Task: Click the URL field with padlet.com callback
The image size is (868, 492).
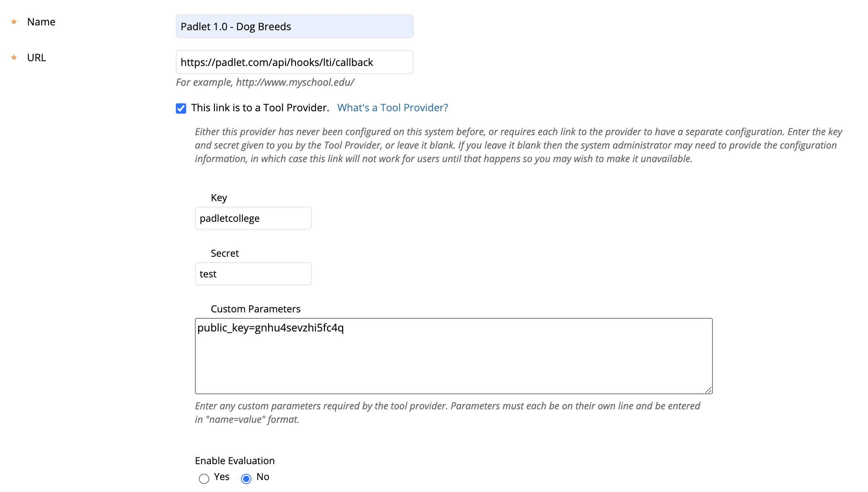Action: (294, 62)
